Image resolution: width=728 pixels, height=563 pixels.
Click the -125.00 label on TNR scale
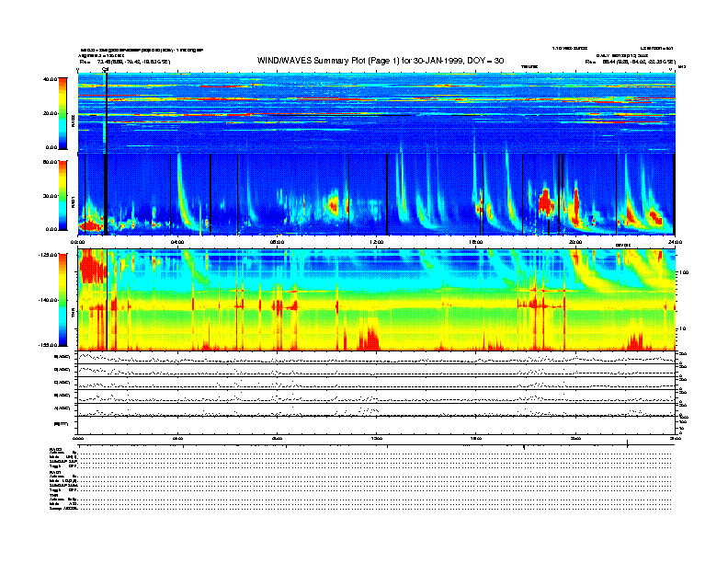click(x=48, y=255)
